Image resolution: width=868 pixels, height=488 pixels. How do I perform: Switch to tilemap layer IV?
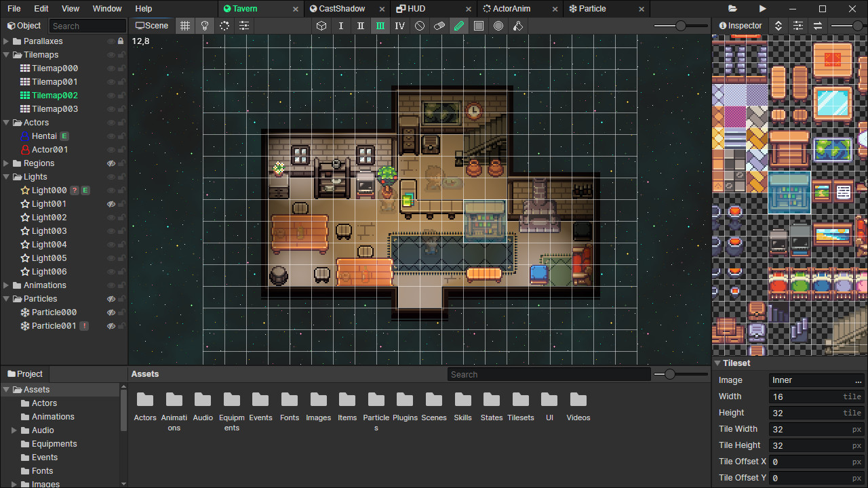pos(400,25)
